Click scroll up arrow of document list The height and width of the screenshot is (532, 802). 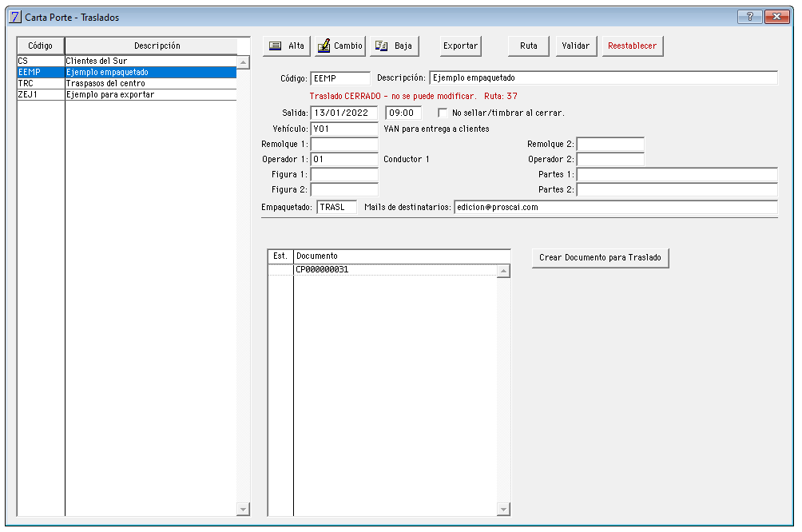tap(504, 271)
